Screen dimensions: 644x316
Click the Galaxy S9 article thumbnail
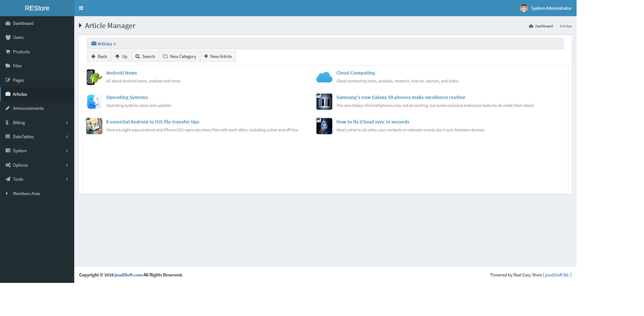(324, 101)
